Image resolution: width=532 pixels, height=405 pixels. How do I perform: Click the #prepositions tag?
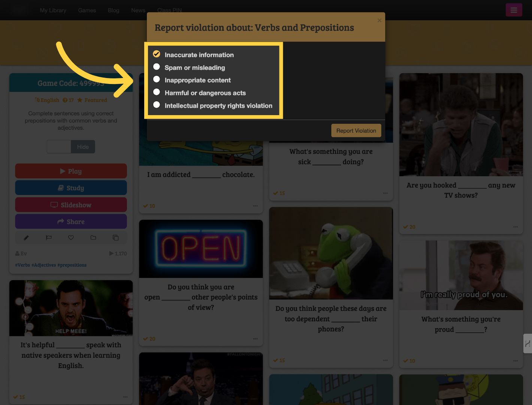[x=72, y=265]
